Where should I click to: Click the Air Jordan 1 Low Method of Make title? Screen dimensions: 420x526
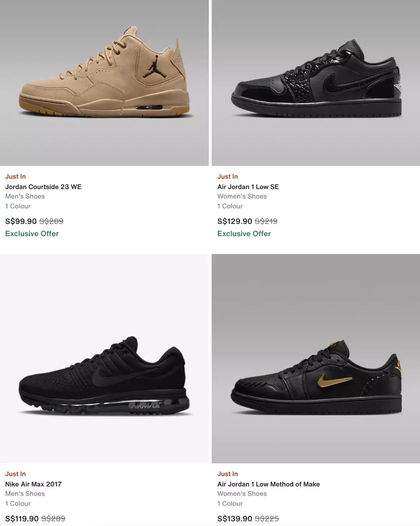coord(268,484)
